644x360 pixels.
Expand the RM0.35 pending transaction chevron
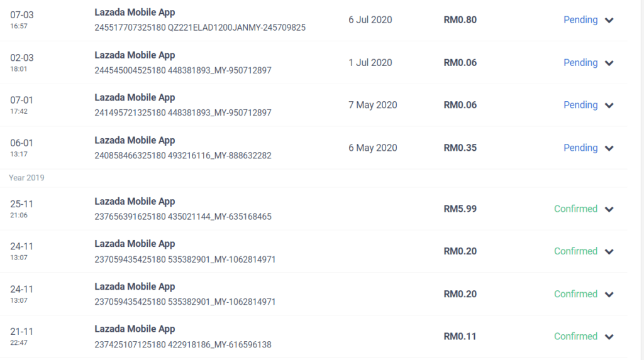[609, 148]
